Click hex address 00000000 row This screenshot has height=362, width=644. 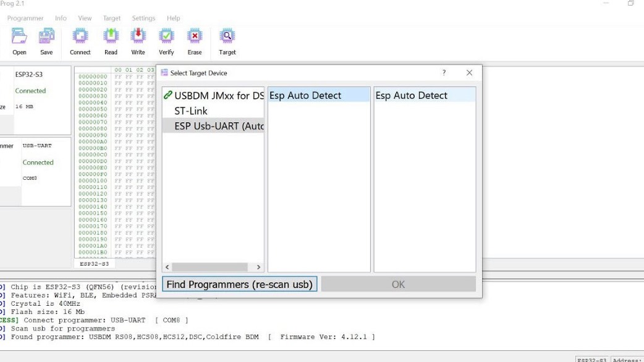(93, 77)
